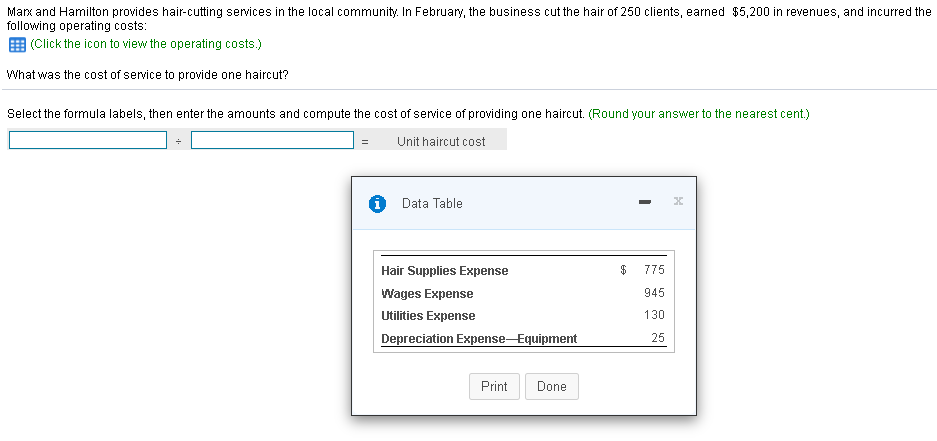This screenshot has width=937, height=441.
Task: Select the Hair Supplies Expense row label
Action: pyautogui.click(x=445, y=271)
